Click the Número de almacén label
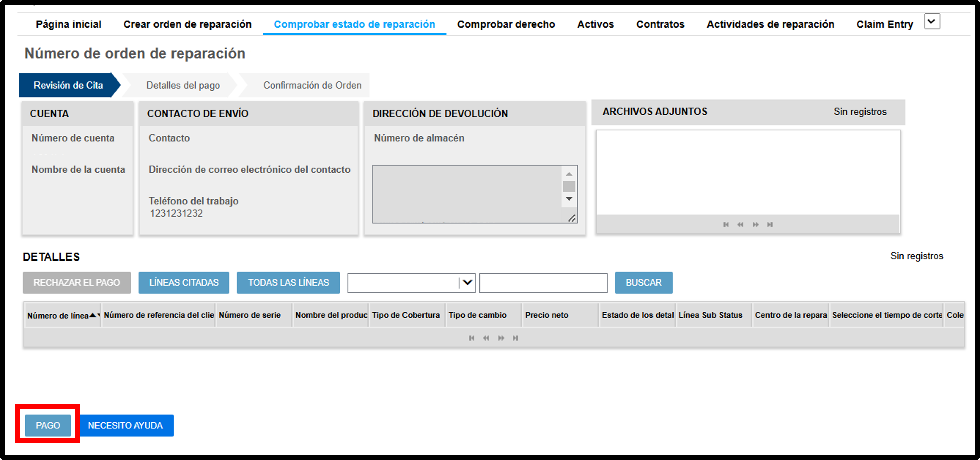 point(419,138)
